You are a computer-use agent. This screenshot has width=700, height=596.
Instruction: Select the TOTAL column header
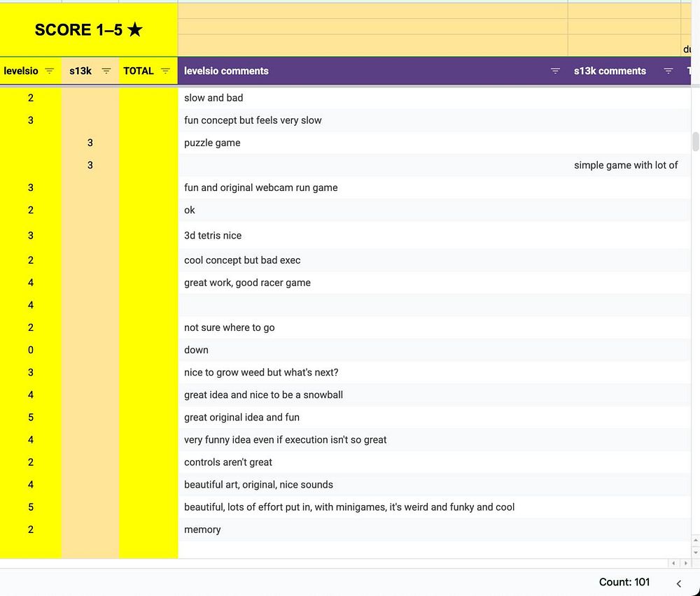[x=148, y=71]
